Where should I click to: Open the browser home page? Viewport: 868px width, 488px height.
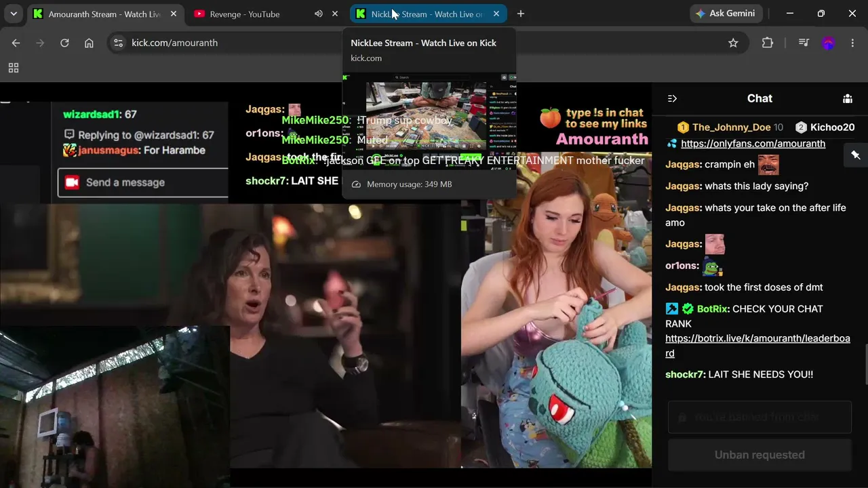[x=89, y=43]
